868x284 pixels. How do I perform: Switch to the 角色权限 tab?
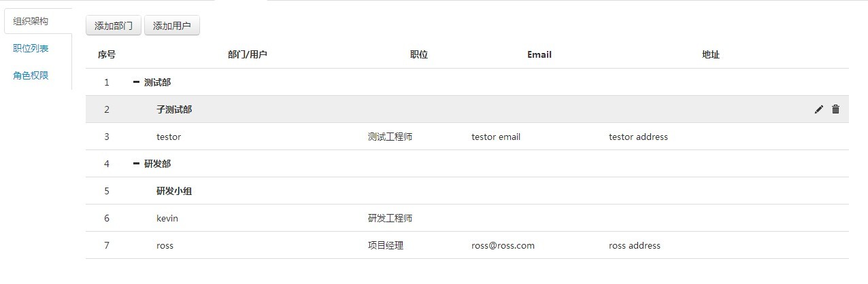tap(31, 75)
